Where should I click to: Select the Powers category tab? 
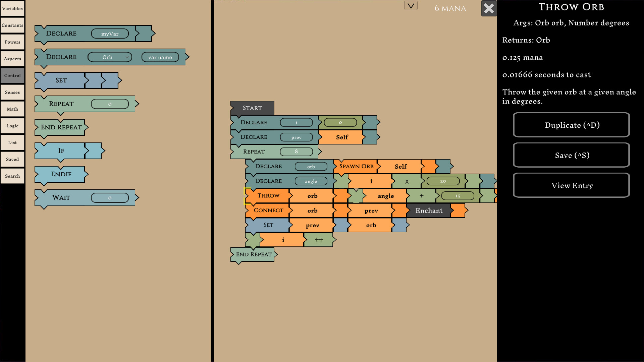pyautogui.click(x=12, y=42)
